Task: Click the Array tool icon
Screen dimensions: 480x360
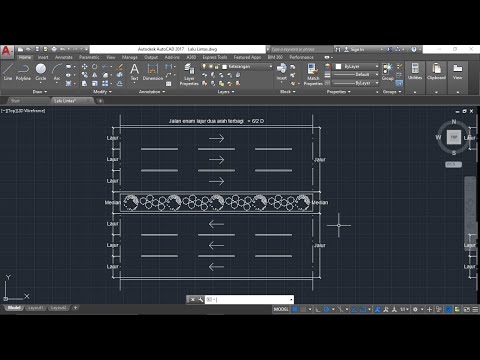Action: 105,83
